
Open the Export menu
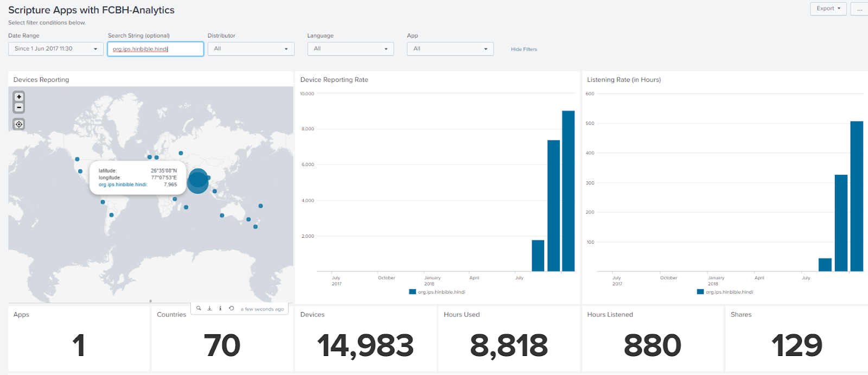click(828, 9)
